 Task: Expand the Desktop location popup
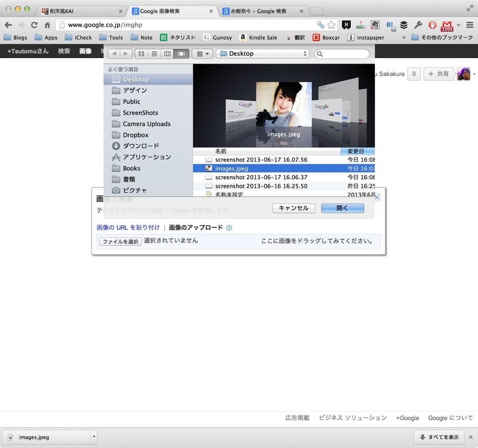(262, 53)
